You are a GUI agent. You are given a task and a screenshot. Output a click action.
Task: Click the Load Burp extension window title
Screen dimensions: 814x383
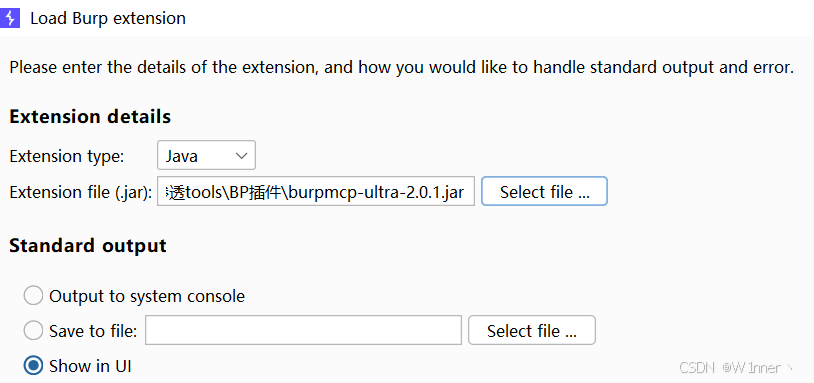click(x=108, y=18)
